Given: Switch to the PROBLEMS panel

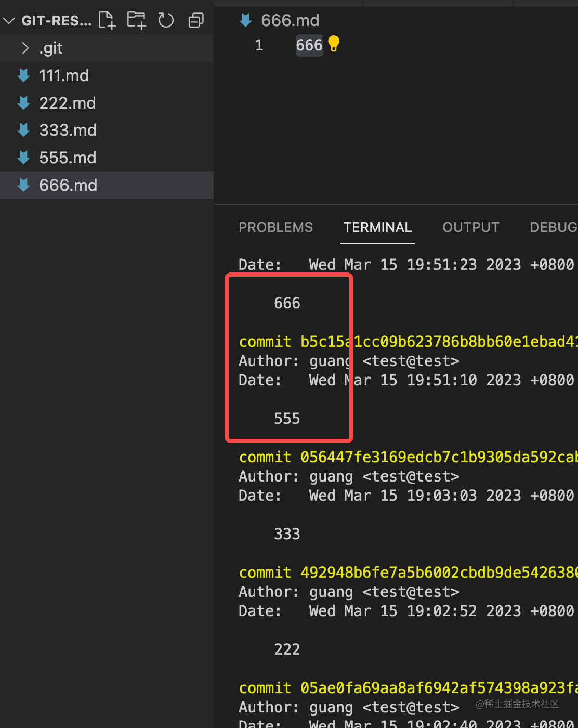Looking at the screenshot, I should coord(275,227).
